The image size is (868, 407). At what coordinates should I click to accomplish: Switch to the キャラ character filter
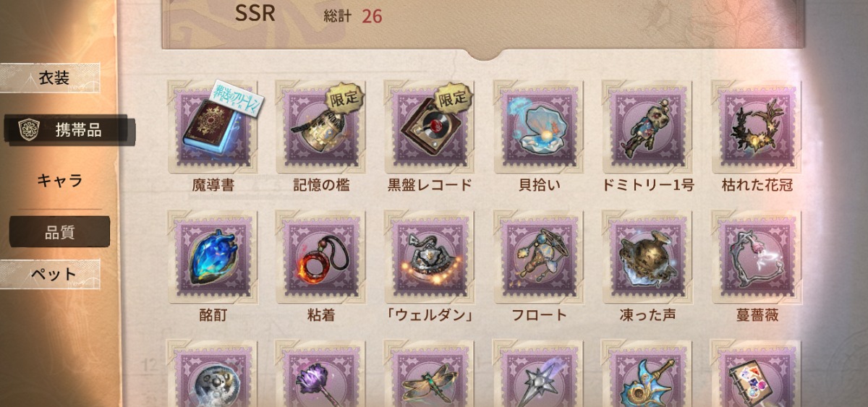point(59,181)
